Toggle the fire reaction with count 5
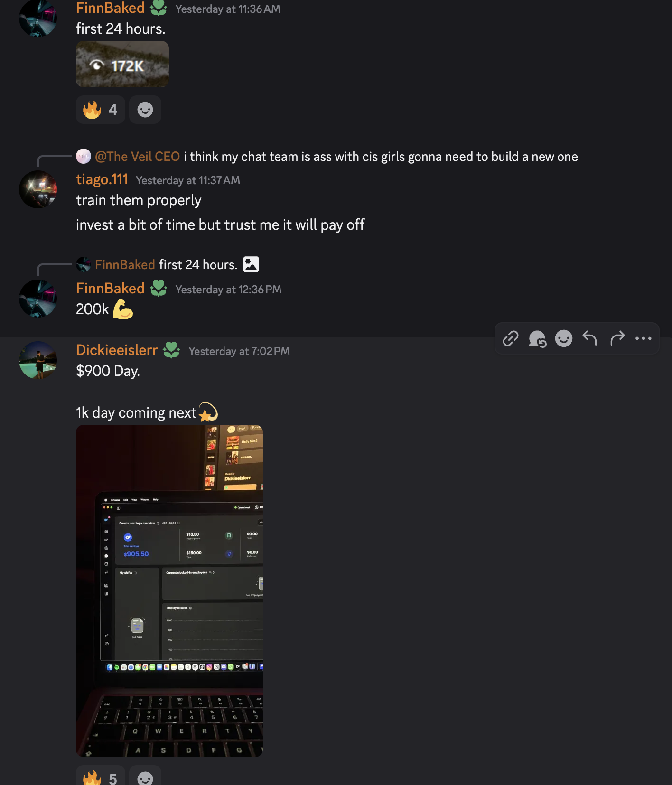672x785 pixels. point(101,776)
